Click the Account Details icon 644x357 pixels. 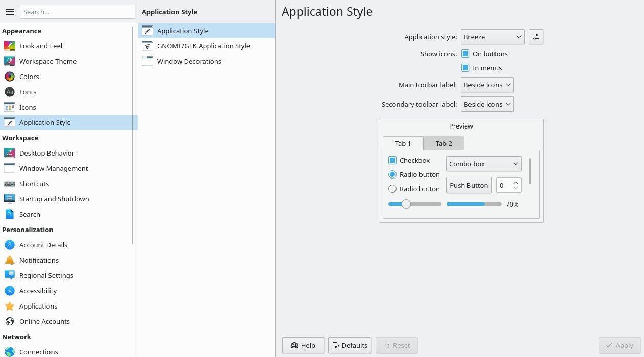pos(10,245)
